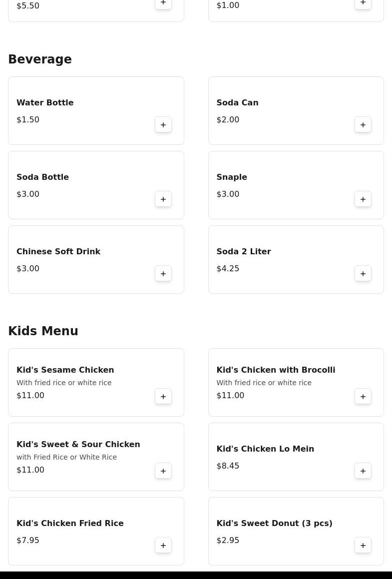Screen dimensions: 392x579
Task: Add Kid's Sweet & Sour Chicken
Action: click(163, 471)
